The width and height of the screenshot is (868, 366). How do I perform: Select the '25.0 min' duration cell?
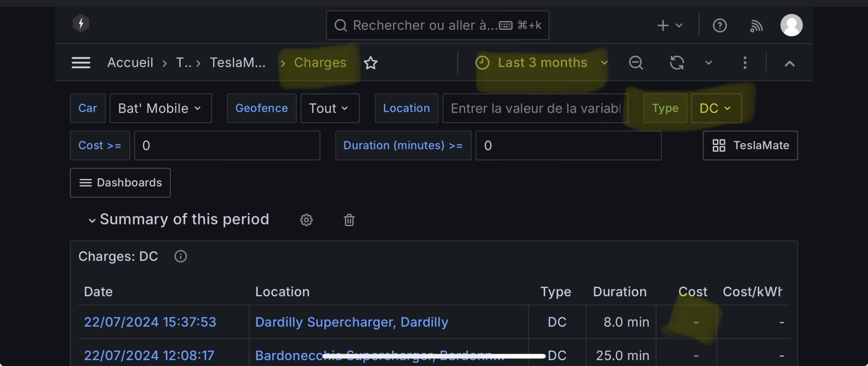623,356
